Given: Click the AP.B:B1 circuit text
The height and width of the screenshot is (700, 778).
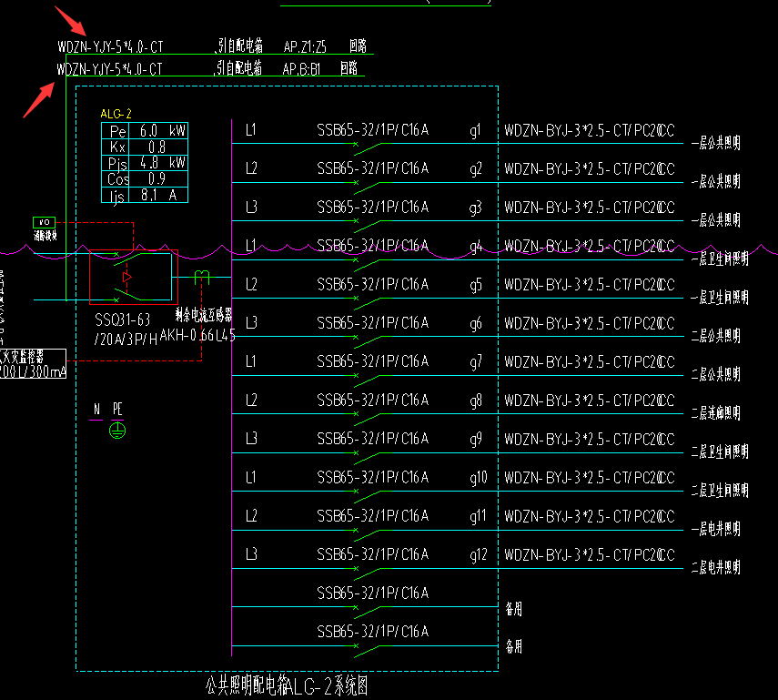Looking at the screenshot, I should tap(301, 69).
